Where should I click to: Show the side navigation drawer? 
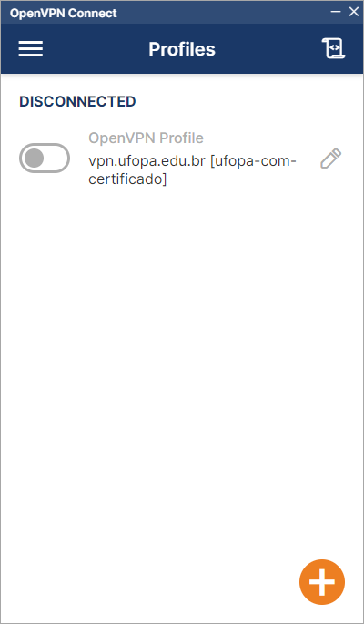(31, 49)
